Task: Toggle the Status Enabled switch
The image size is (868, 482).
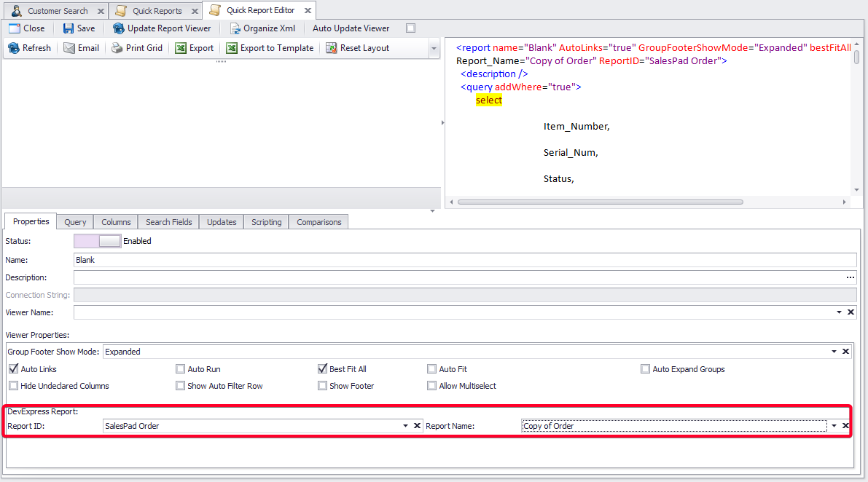Action: [x=98, y=241]
